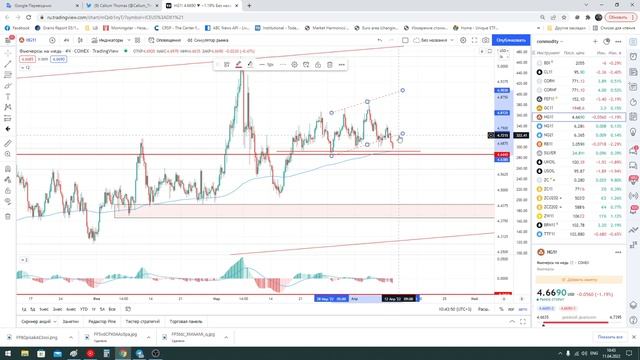The height and width of the screenshot is (360, 640).
Task: Toggle the лог logarithmic scale
Action: tap(511, 309)
